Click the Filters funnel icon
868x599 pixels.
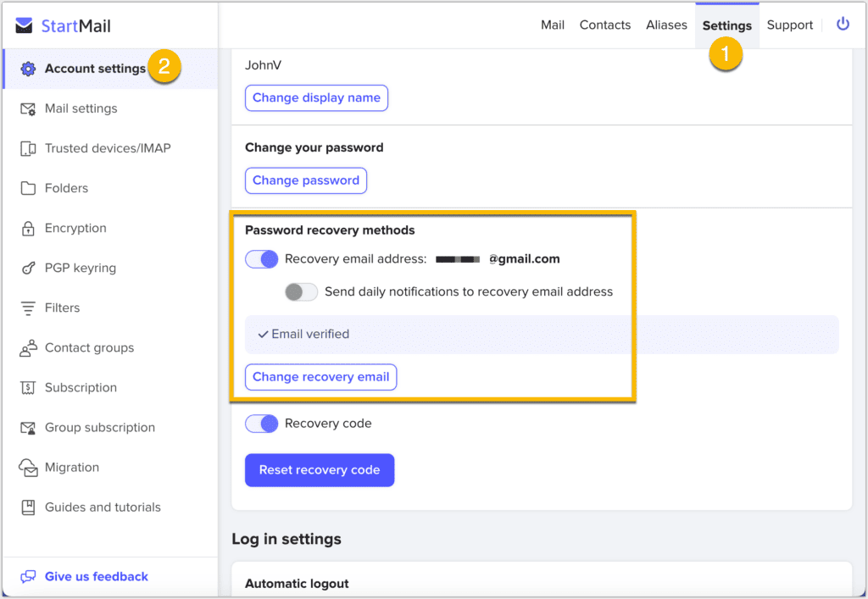click(28, 308)
